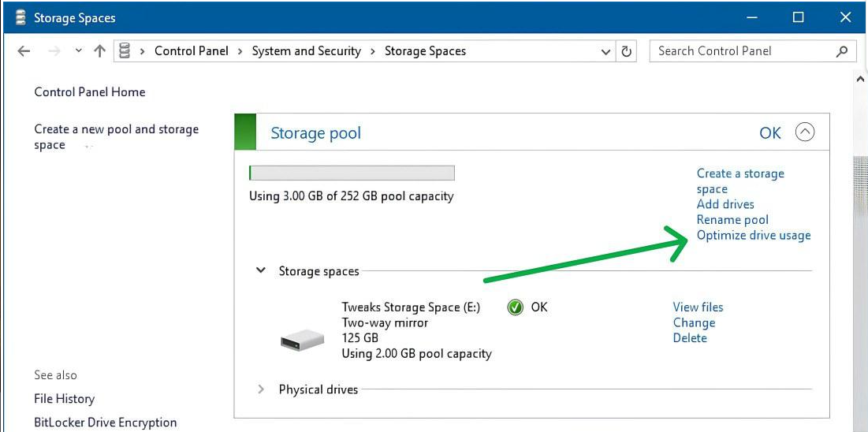The height and width of the screenshot is (432, 868).
Task: Click the address bar storage location icon
Action: point(125,51)
